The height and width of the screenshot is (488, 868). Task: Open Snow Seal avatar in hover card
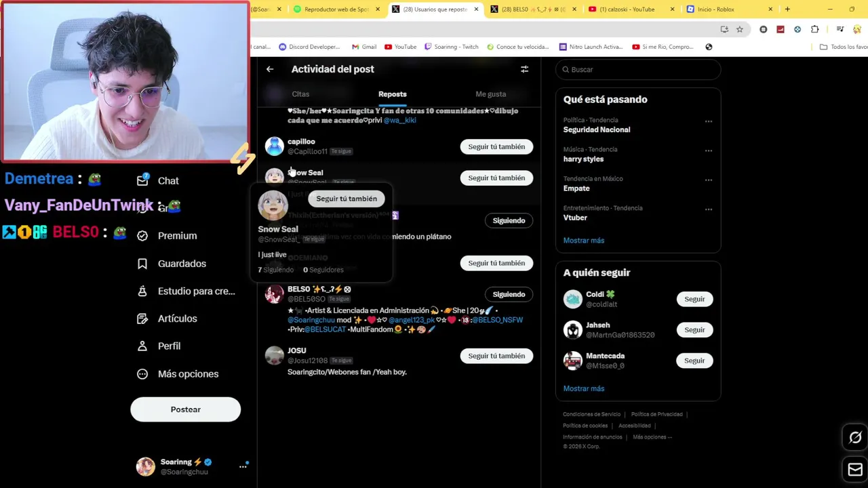(x=273, y=205)
